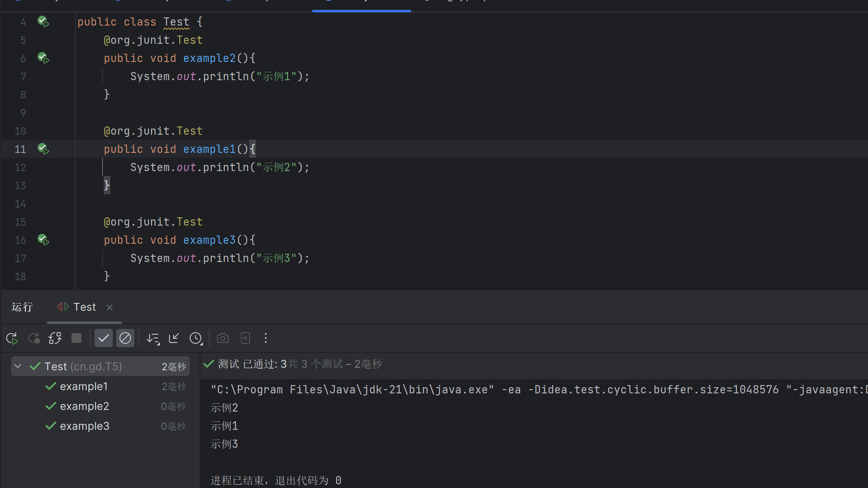868x488 pixels.
Task: Click the @org.junit.Test annotation on line 5
Action: [153, 40]
